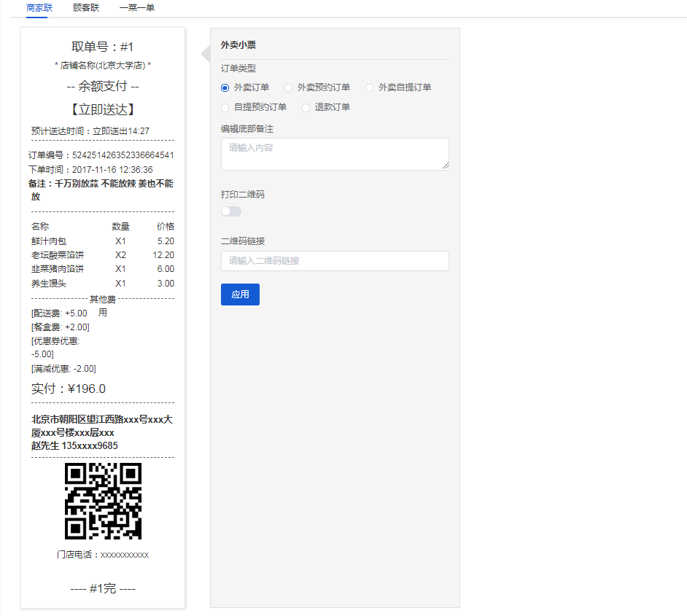Click the 备注 note text
This screenshot has width=687, height=616.
[x=101, y=190]
